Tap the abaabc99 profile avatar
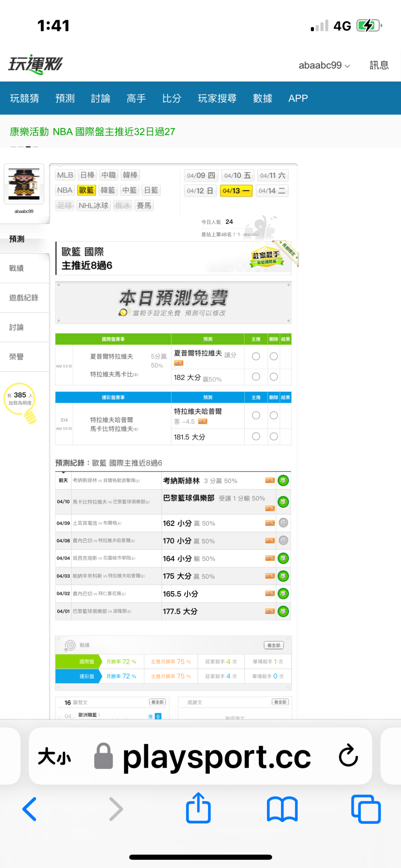Screen dimensions: 401x868 pos(24,184)
